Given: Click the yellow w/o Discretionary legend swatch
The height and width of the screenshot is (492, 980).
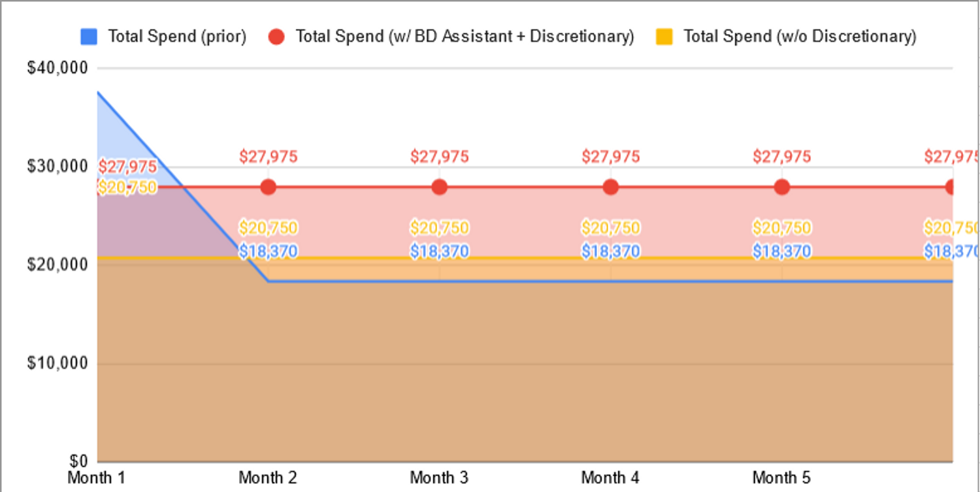Looking at the screenshot, I should click(x=664, y=36).
